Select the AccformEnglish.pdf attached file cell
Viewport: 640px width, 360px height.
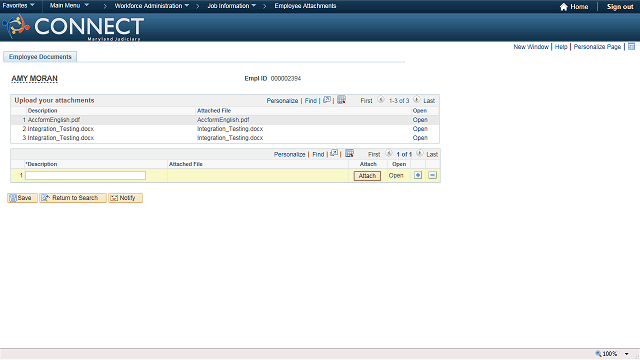click(x=223, y=120)
